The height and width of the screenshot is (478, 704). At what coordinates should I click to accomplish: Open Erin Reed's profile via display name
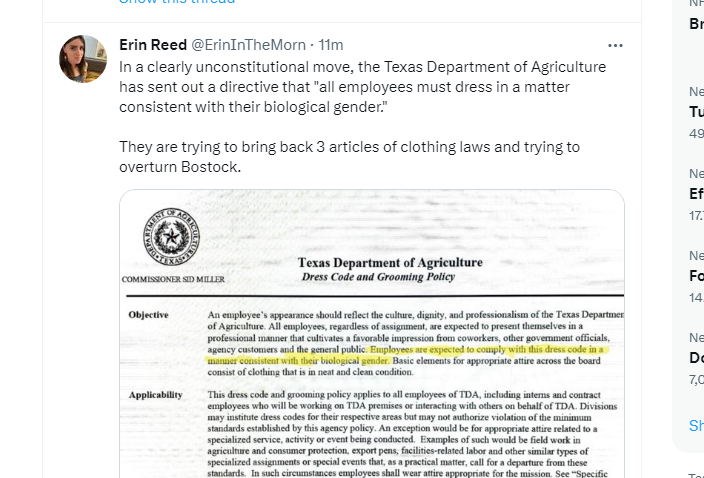[x=151, y=45]
